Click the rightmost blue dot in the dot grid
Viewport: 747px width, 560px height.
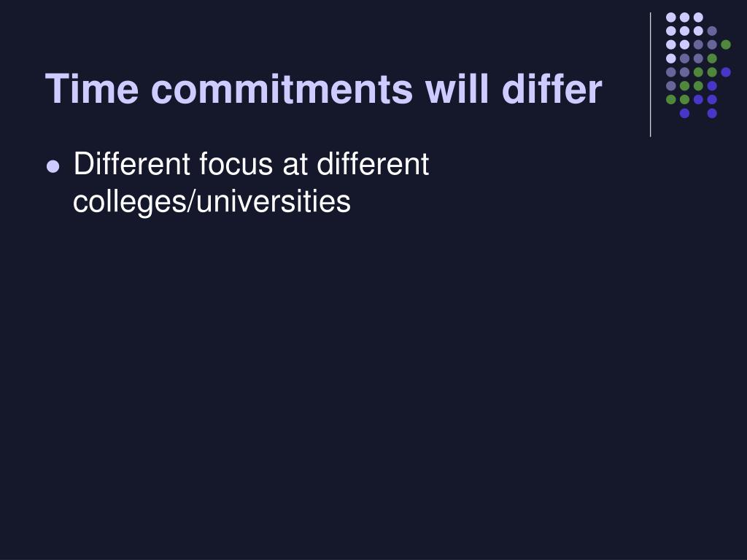pyautogui.click(x=726, y=71)
